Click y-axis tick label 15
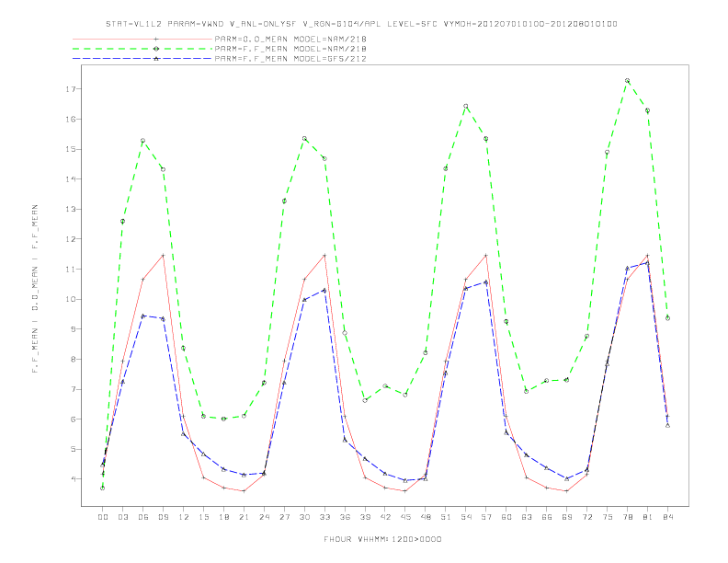Viewport: 728px width, 563px height. click(70, 149)
